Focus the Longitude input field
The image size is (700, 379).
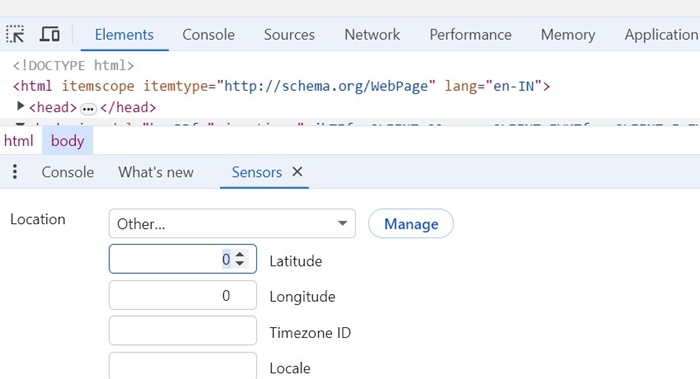tap(183, 295)
